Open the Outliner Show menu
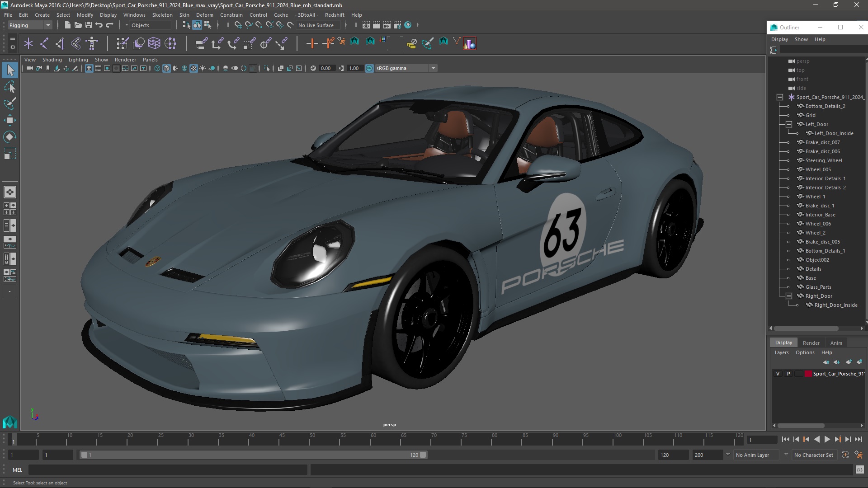 [801, 39]
